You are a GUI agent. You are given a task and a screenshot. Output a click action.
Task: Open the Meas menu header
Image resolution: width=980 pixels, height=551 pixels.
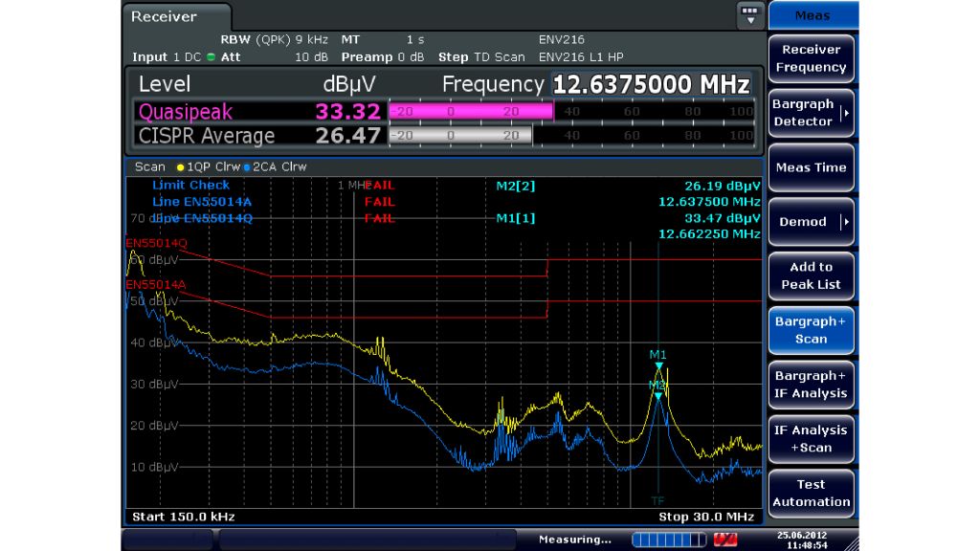pos(812,14)
